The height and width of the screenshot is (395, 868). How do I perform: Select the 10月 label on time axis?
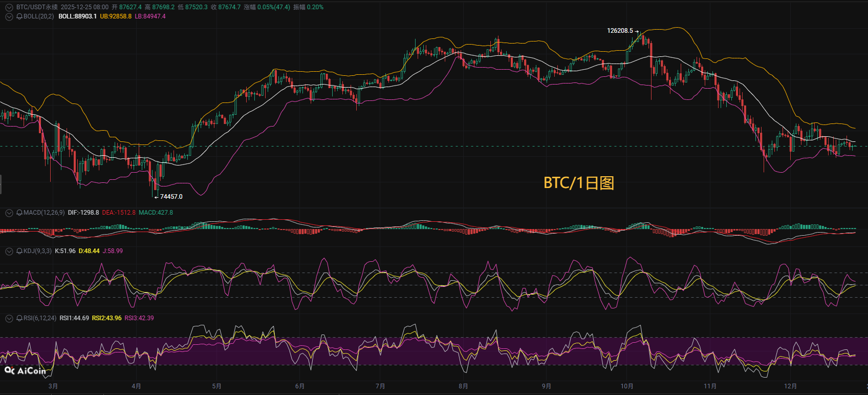point(627,386)
